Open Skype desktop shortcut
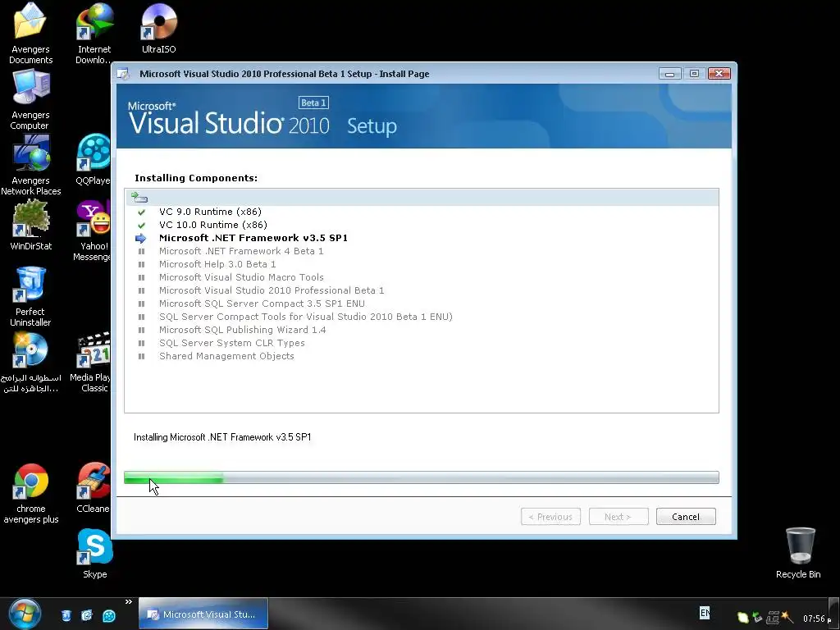This screenshot has height=630, width=840. 95,547
